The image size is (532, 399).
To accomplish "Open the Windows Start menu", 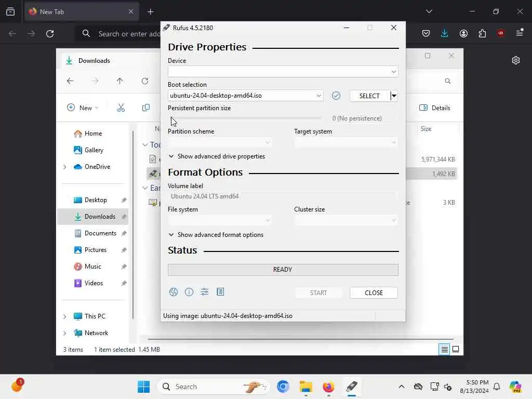I will pyautogui.click(x=143, y=387).
